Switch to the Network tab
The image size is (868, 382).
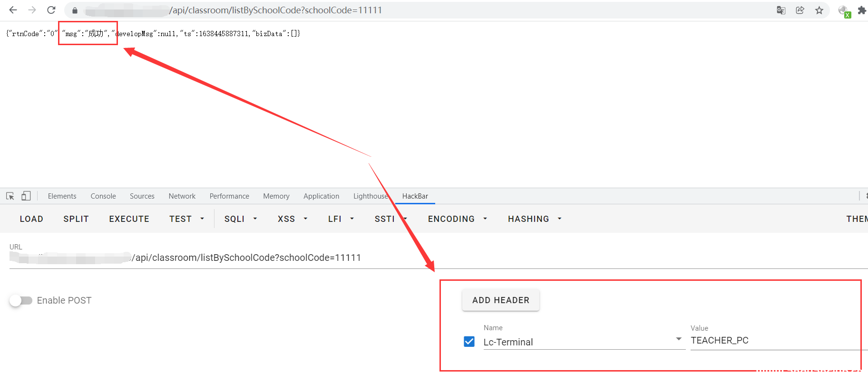[x=182, y=196]
